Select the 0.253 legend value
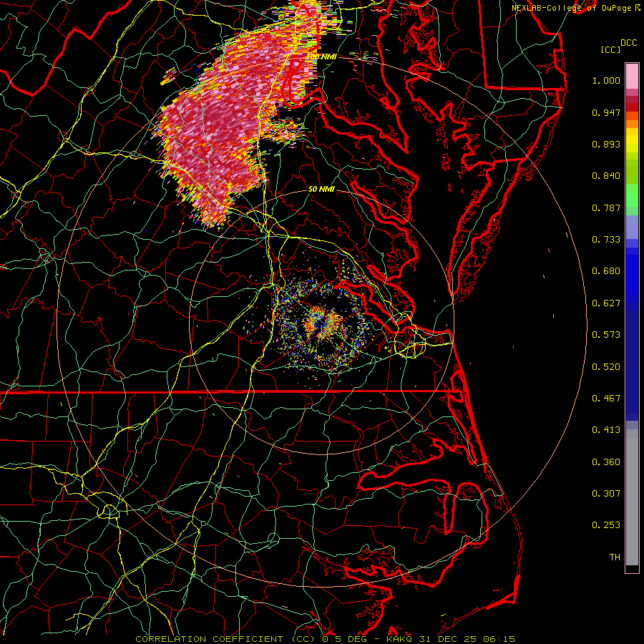This screenshot has width=644, height=644. coord(606,525)
